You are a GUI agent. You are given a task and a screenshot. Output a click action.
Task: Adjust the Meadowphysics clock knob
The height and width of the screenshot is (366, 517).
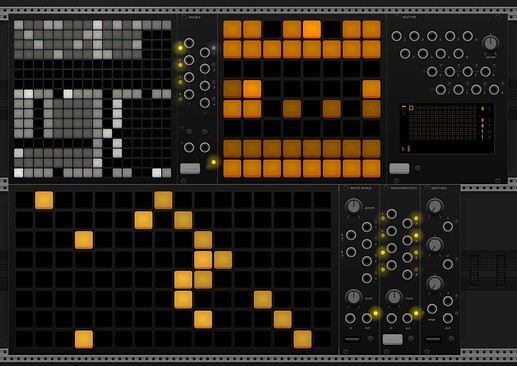394,297
